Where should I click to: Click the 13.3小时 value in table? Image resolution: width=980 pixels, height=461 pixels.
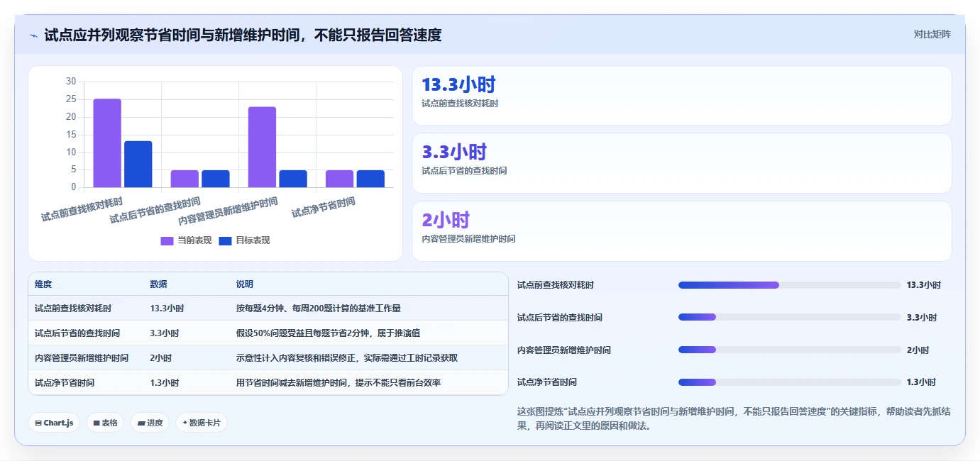167,309
